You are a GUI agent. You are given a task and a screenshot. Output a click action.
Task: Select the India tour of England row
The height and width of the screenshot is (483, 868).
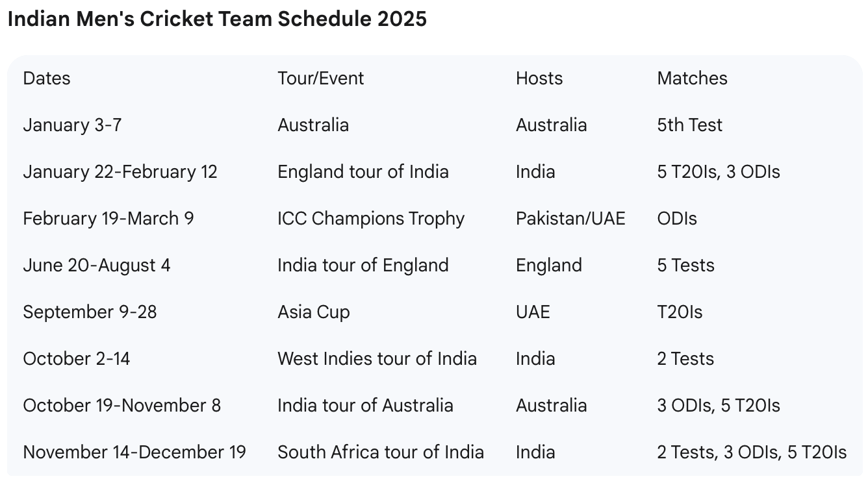pyautogui.click(x=434, y=266)
